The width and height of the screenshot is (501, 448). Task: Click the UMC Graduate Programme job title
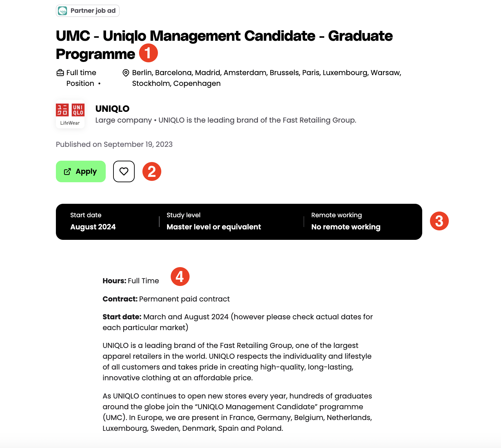pyautogui.click(x=224, y=36)
